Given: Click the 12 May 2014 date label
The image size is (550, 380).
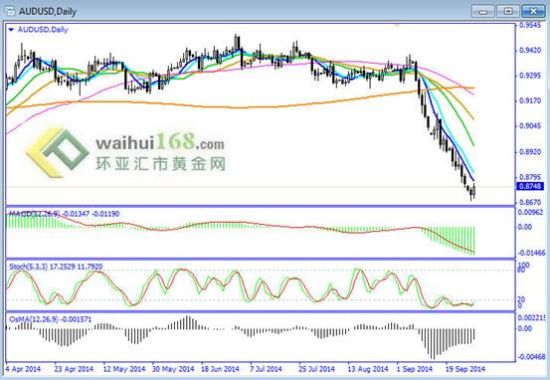Looking at the screenshot, I should pos(124,369).
